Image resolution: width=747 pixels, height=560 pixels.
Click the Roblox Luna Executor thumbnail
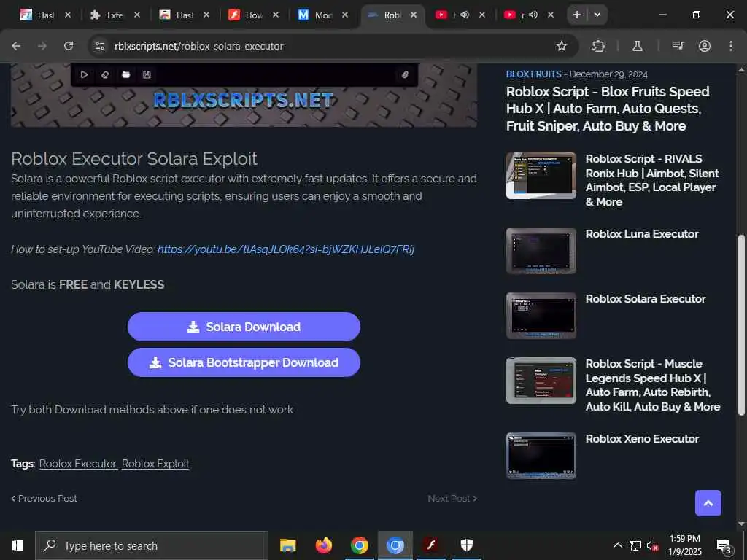(x=541, y=251)
